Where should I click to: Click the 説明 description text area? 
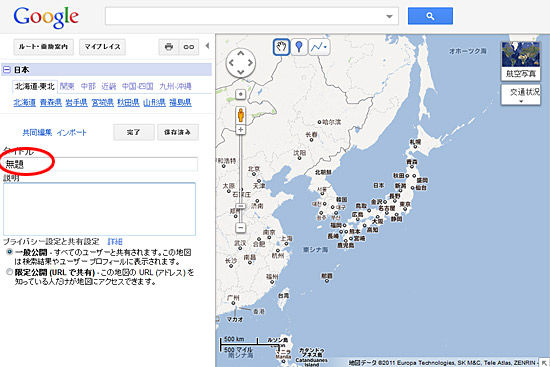pos(99,209)
